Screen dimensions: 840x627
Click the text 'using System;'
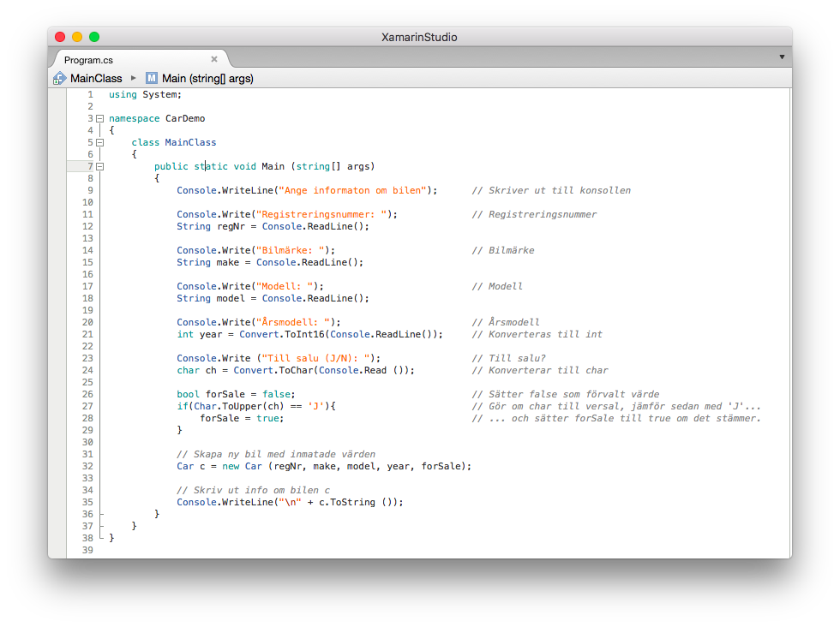point(145,94)
